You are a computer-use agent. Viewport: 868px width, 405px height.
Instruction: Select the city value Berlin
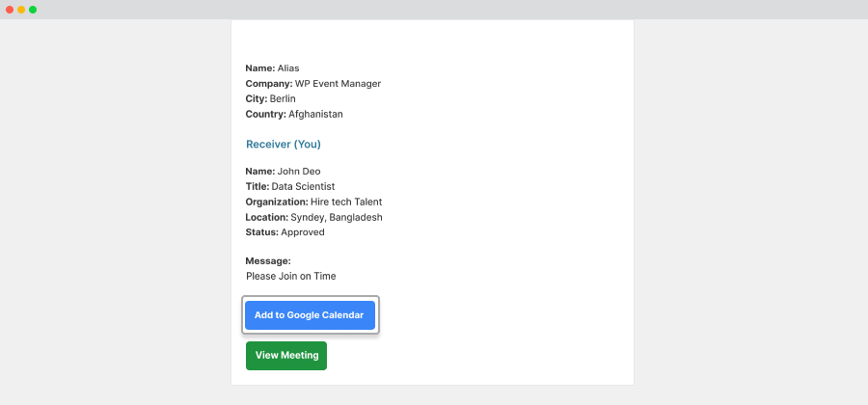coord(283,99)
